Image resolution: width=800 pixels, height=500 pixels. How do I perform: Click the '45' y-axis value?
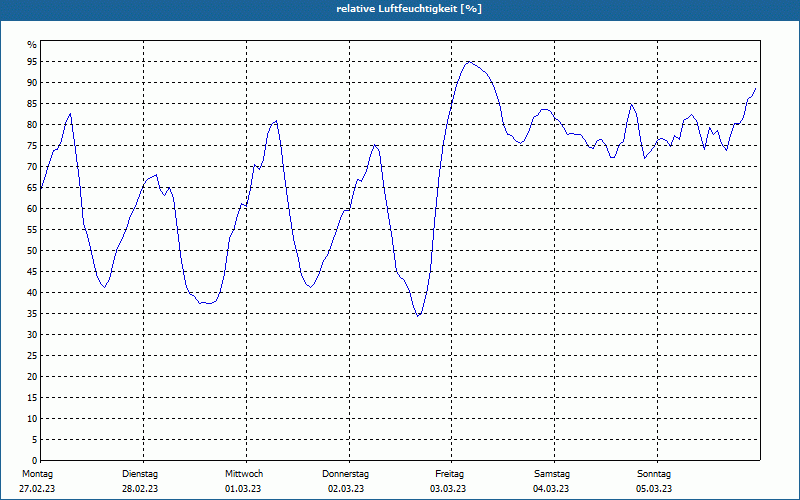(32, 271)
